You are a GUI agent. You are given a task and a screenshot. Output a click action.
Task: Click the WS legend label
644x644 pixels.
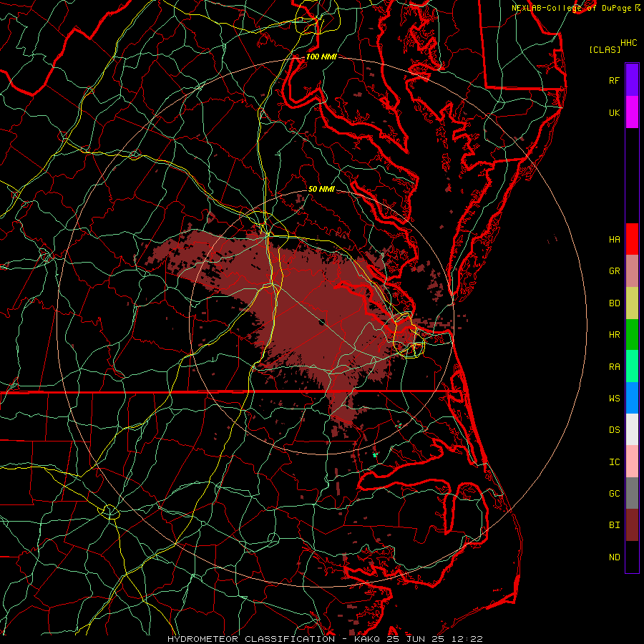614,399
